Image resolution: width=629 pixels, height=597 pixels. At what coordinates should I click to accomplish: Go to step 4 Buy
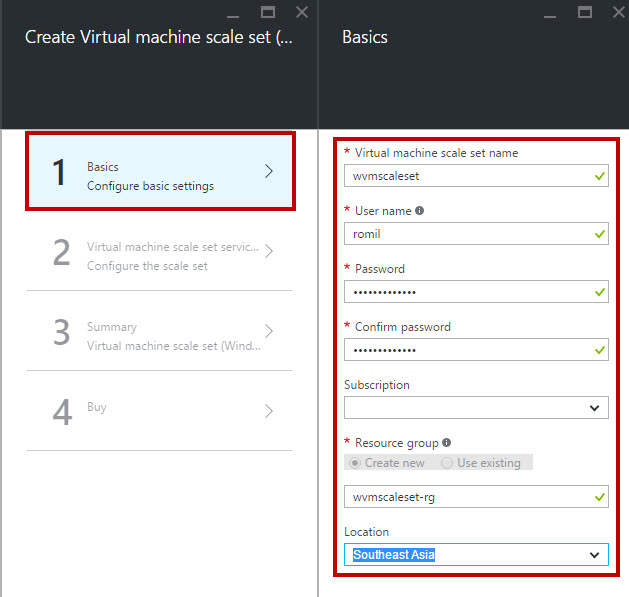click(159, 411)
